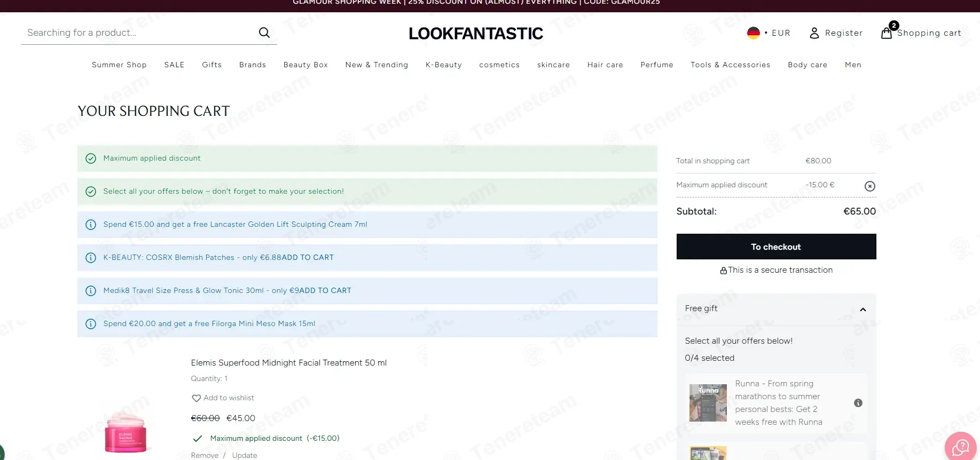Click the Register link
Image resolution: width=980 pixels, height=460 pixels.
pos(843,33)
